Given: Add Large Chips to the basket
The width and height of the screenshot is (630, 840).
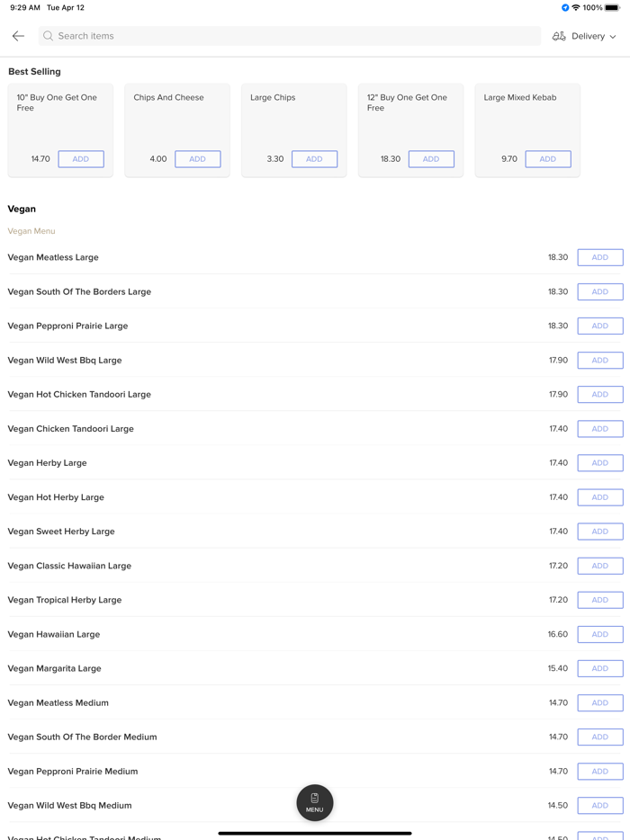Looking at the screenshot, I should pyautogui.click(x=314, y=159).
